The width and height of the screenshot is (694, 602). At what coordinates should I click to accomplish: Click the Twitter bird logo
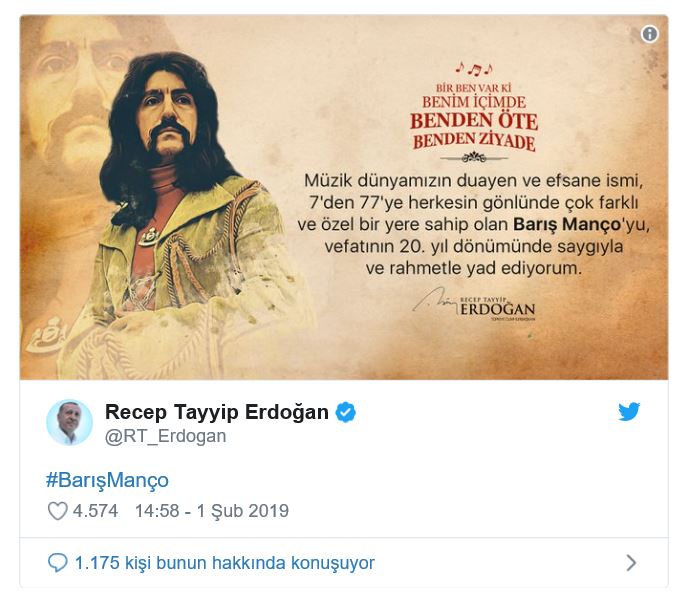[629, 411]
